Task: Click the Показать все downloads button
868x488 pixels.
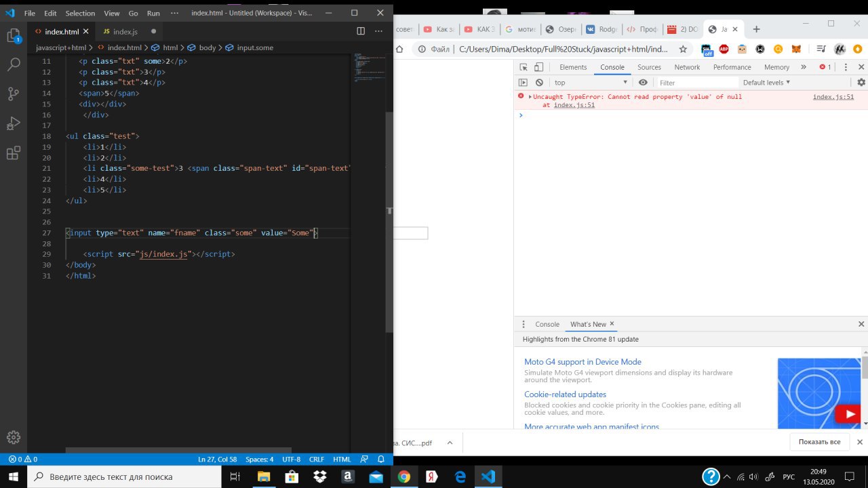Action: [819, 442]
